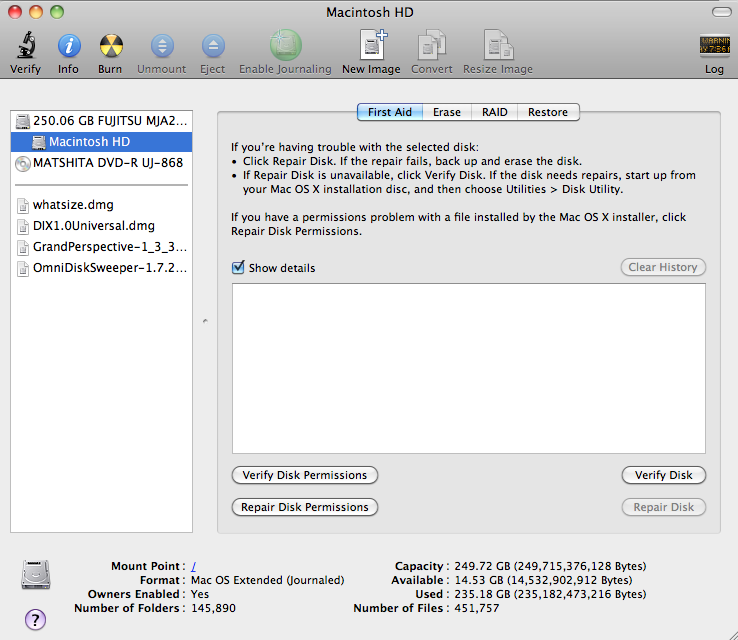738x640 pixels.
Task: Click the Number of Folders value 145,890
Action: click(213, 608)
